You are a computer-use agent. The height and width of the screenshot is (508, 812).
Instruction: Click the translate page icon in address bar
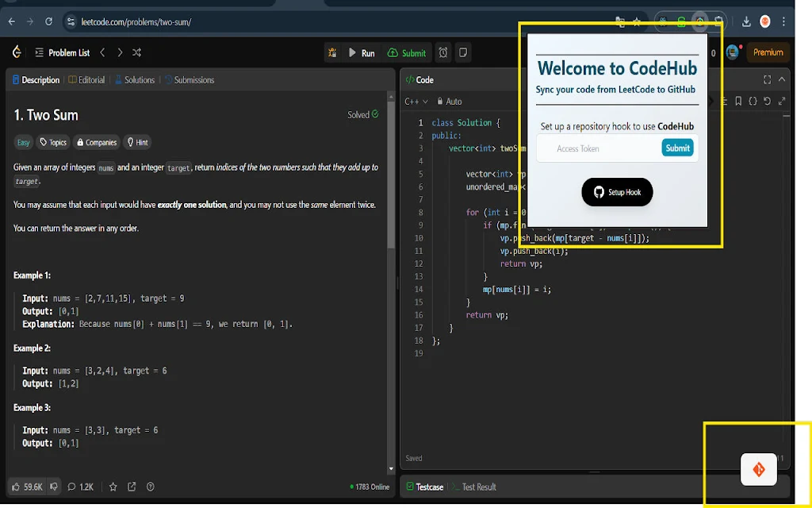pos(620,21)
